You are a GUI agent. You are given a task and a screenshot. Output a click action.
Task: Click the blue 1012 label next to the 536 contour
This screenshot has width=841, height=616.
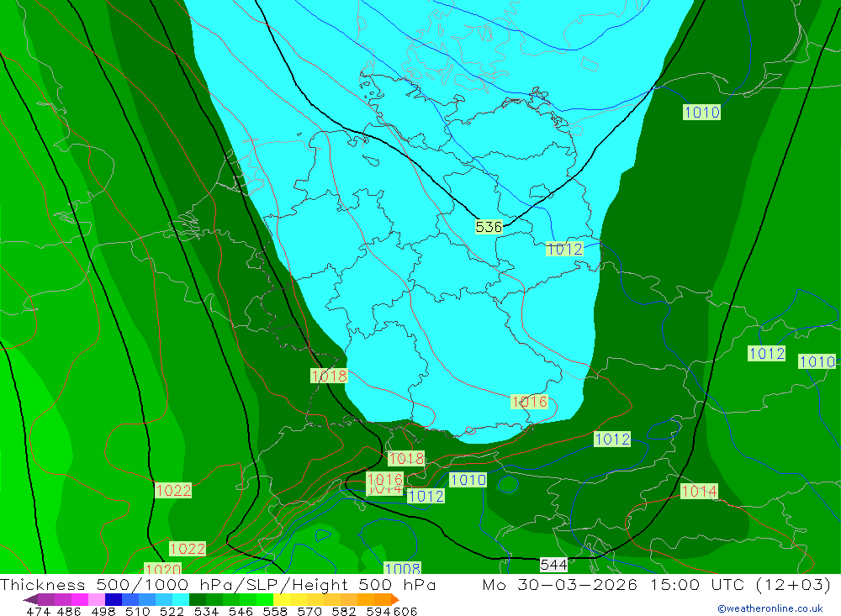coord(564,250)
